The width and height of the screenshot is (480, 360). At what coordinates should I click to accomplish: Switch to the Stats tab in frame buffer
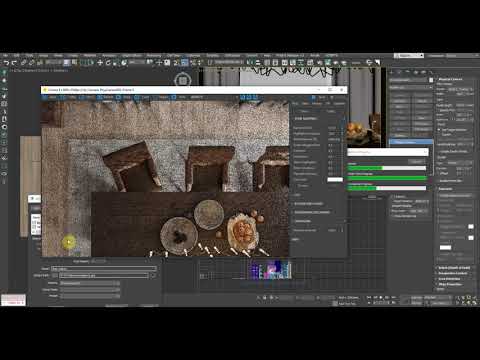[305, 104]
